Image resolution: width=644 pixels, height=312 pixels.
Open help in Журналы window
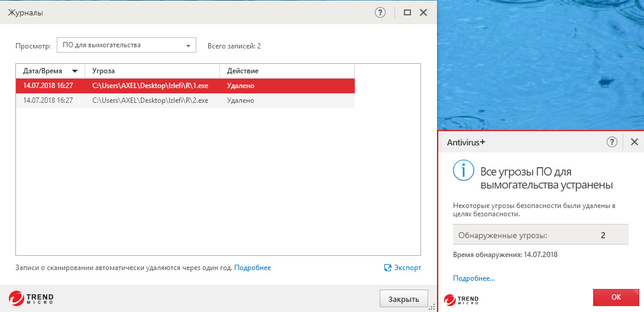click(x=380, y=13)
